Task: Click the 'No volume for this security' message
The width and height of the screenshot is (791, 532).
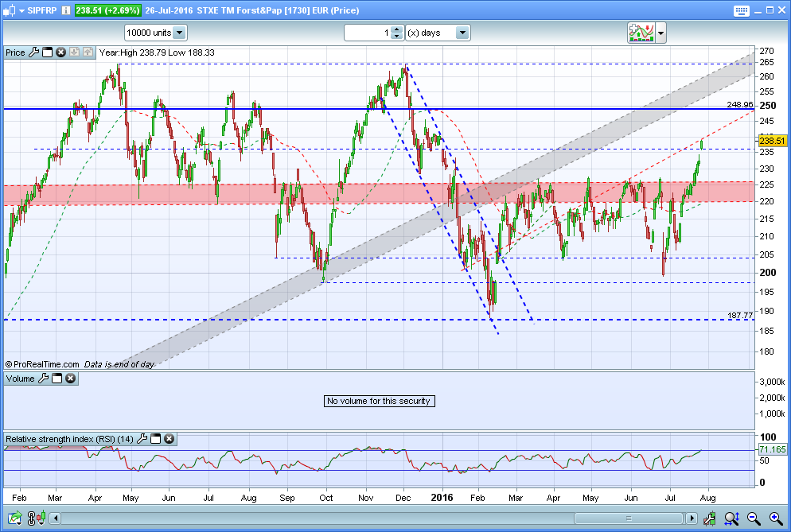Action: [x=379, y=401]
